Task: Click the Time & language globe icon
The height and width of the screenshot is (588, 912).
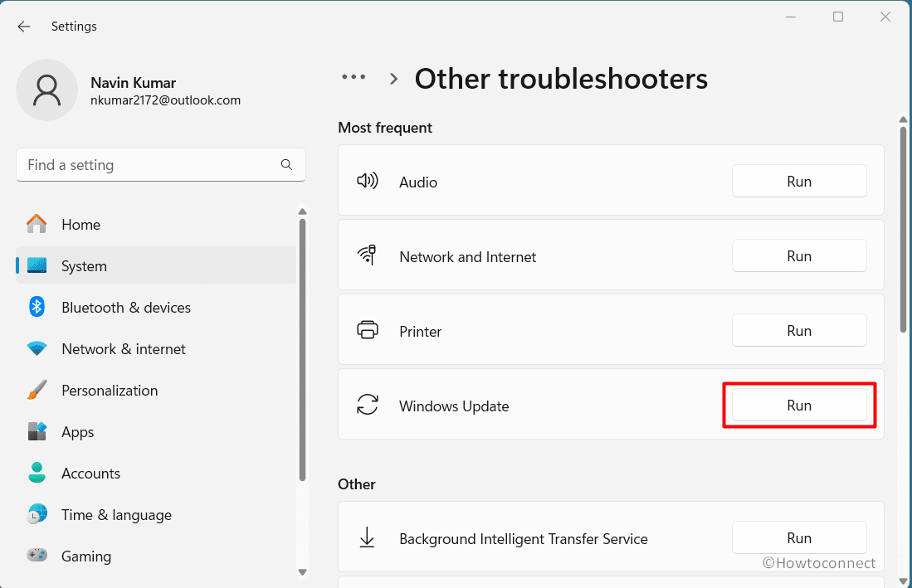Action: [x=37, y=514]
